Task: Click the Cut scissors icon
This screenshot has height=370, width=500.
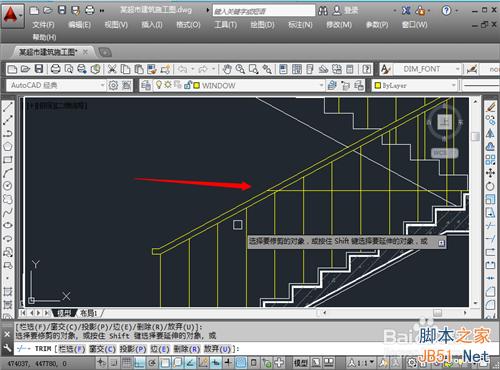Action: [112, 69]
